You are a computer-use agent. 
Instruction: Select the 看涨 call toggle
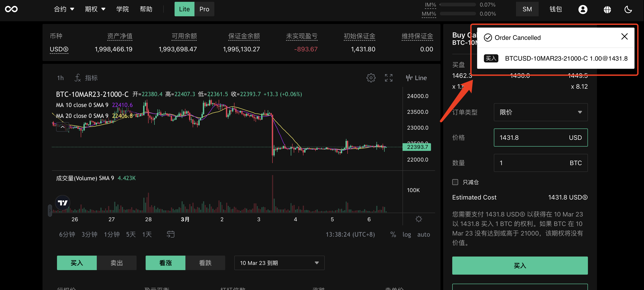(165, 263)
